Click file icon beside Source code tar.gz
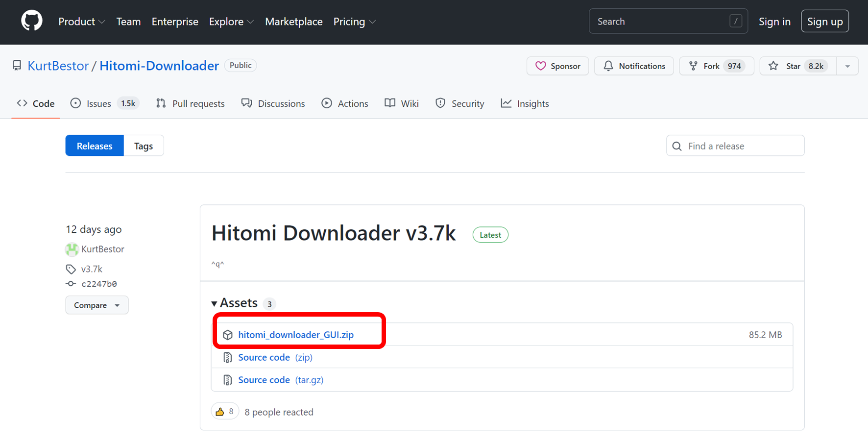This screenshot has height=445, width=868. point(228,380)
